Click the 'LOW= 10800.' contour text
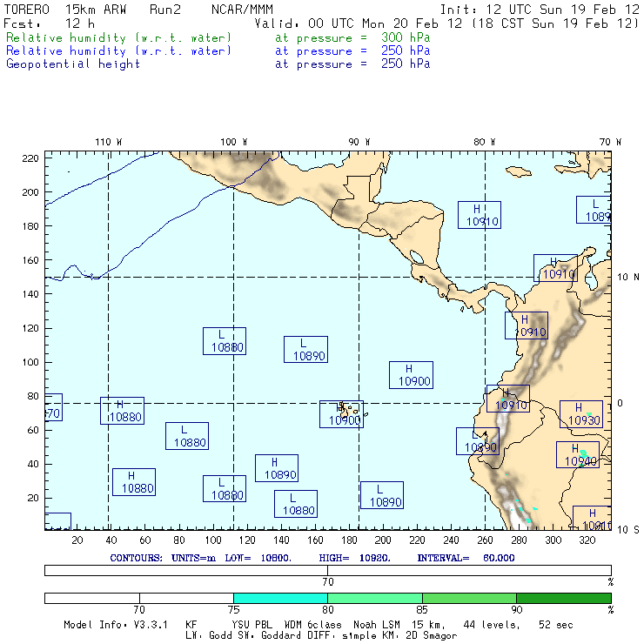 [x=258, y=558]
